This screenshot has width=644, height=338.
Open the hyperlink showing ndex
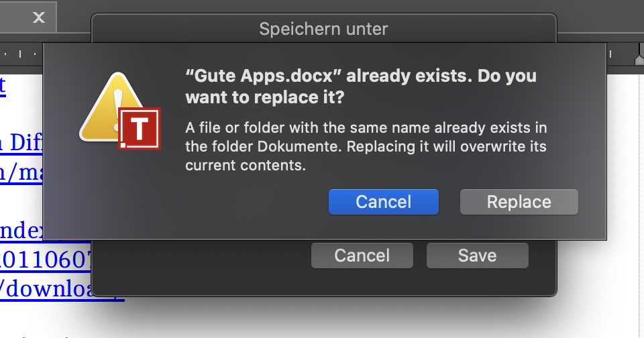[21, 231]
